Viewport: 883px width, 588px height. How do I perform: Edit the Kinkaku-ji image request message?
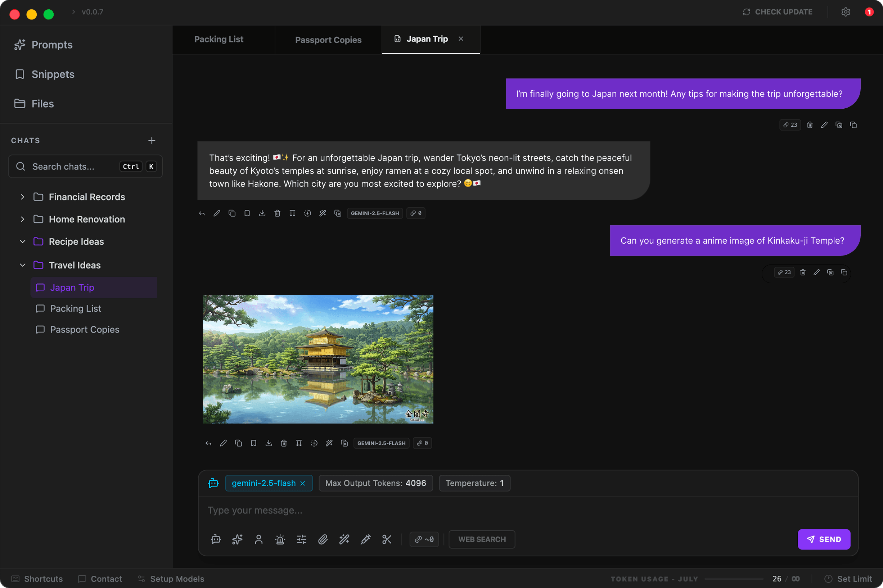click(x=817, y=272)
